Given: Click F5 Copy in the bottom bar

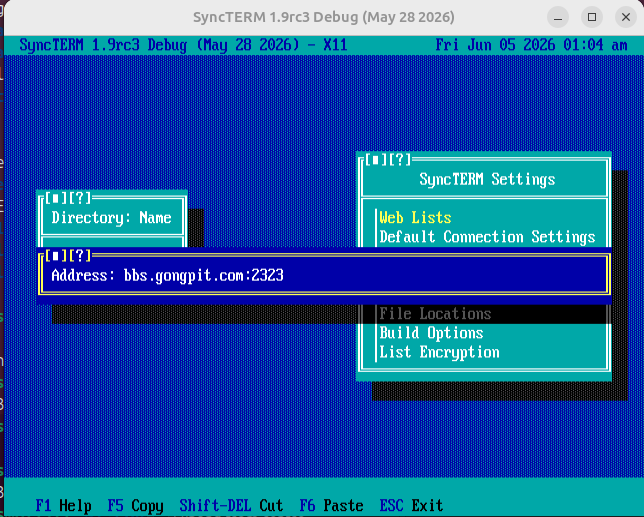Looking at the screenshot, I should 136,506.
